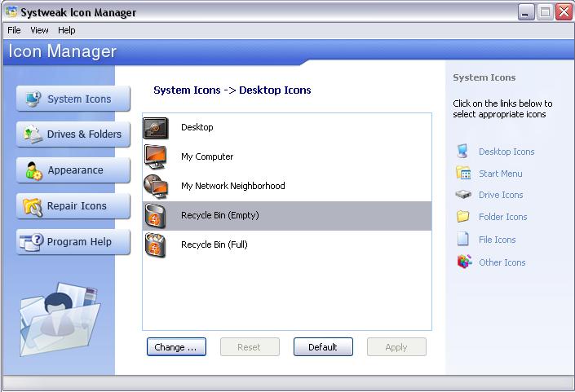Open the Help menu
The height and width of the screenshot is (392, 575).
point(66,30)
